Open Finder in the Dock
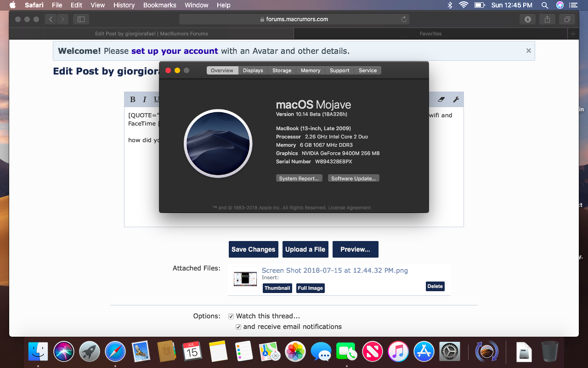 click(x=38, y=352)
